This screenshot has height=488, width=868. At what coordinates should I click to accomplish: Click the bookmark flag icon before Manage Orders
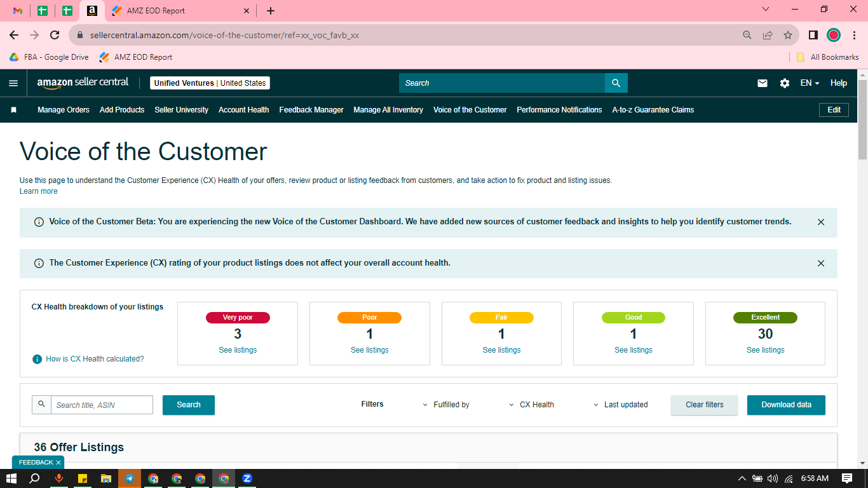click(x=13, y=110)
